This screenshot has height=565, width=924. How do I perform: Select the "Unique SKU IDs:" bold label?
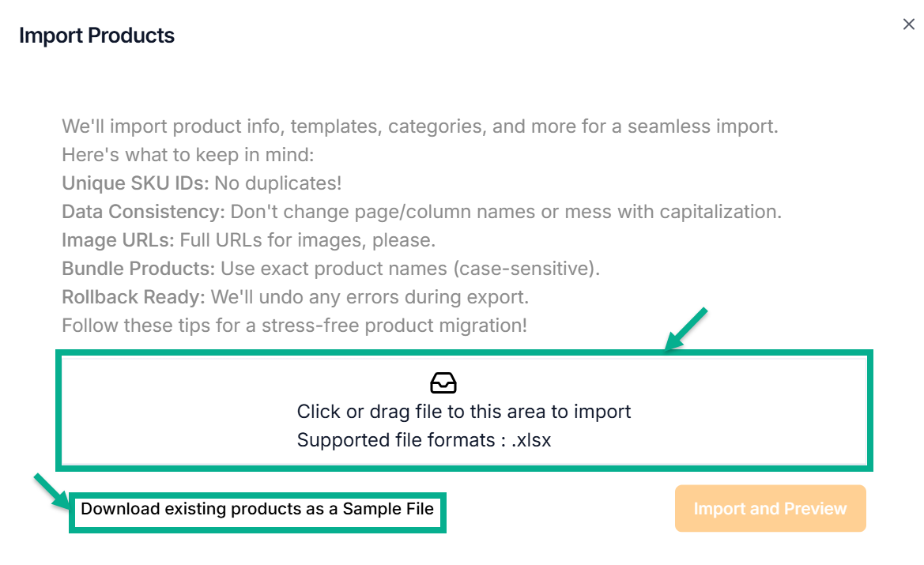pos(135,183)
